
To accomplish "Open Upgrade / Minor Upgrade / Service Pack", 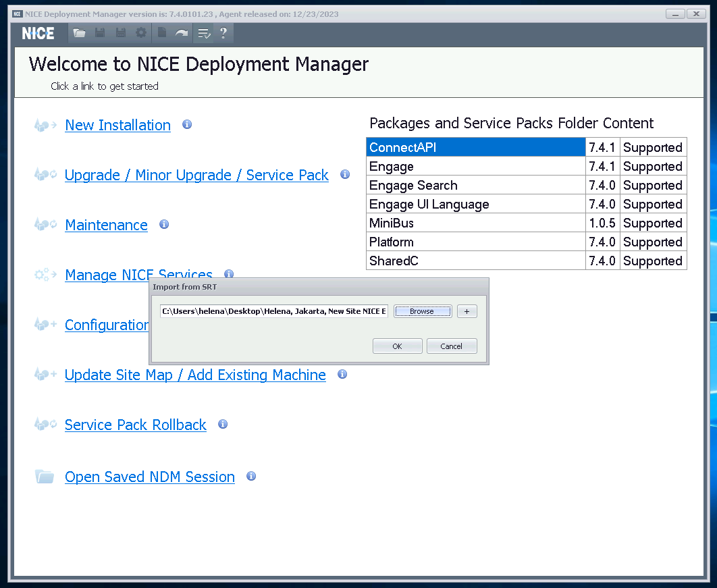I will (x=196, y=175).
